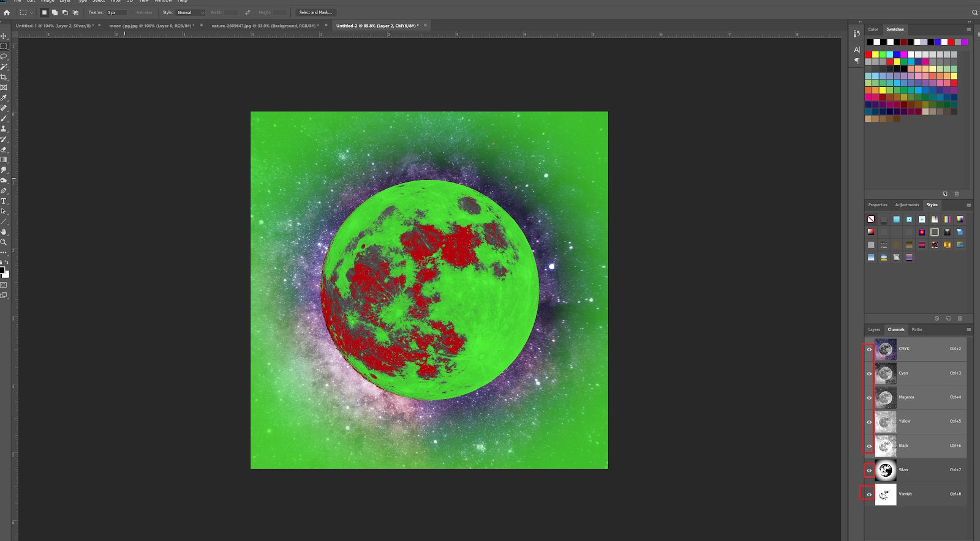The height and width of the screenshot is (541, 980).
Task: Open the Adjustments panel tab
Action: click(907, 205)
